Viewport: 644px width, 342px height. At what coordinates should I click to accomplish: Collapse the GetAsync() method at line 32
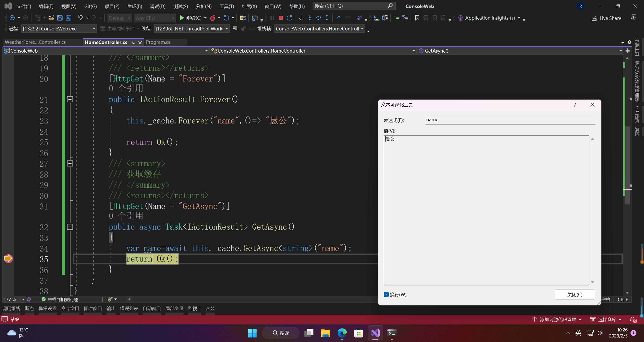[x=70, y=227]
